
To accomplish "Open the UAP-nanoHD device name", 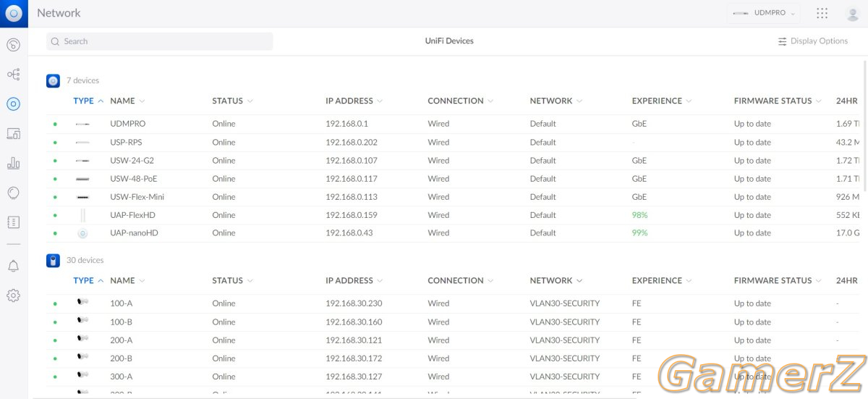I will click(134, 233).
